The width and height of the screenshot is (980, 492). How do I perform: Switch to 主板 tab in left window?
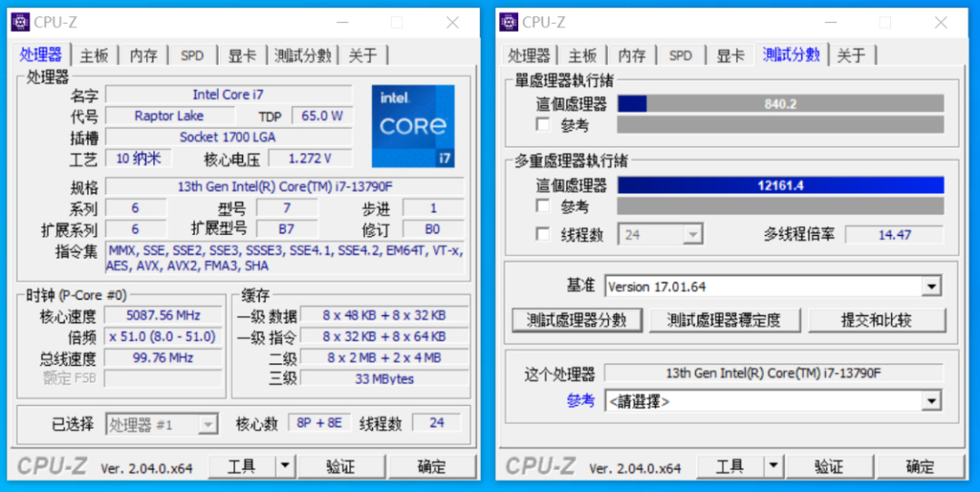click(93, 55)
